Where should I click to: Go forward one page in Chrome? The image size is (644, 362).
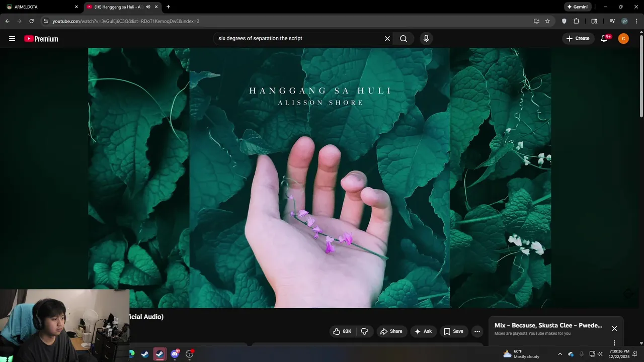click(19, 21)
